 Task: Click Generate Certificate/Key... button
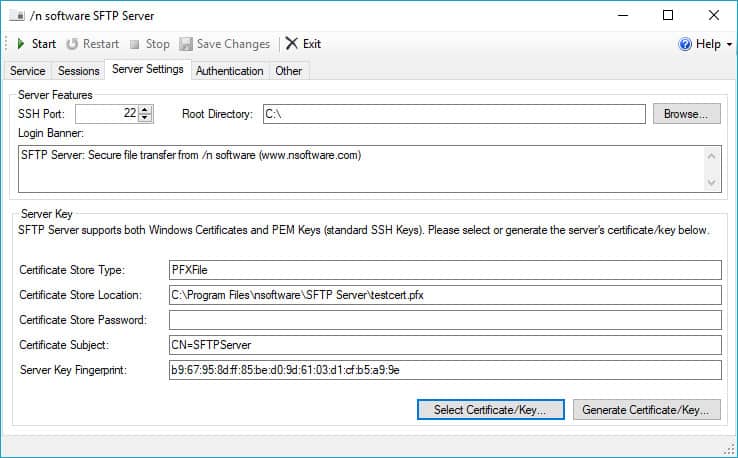coord(646,410)
